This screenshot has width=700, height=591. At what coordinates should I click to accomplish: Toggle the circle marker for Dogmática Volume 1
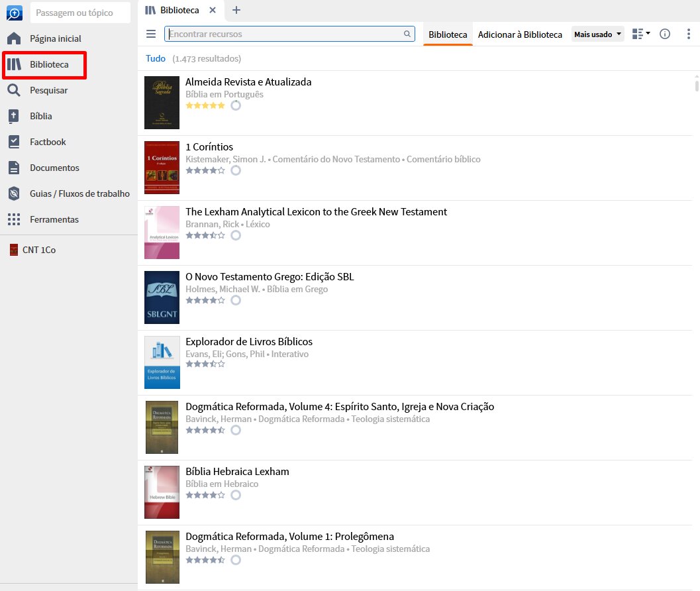point(236,560)
